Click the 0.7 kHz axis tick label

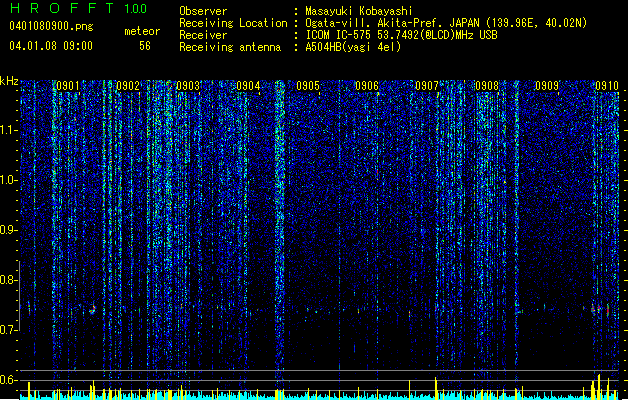[x=9, y=330]
